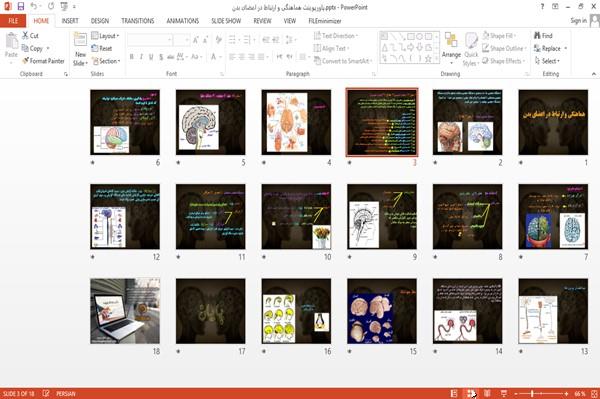Click zoom out minus button
The height and width of the screenshot is (399, 600).
(516, 393)
